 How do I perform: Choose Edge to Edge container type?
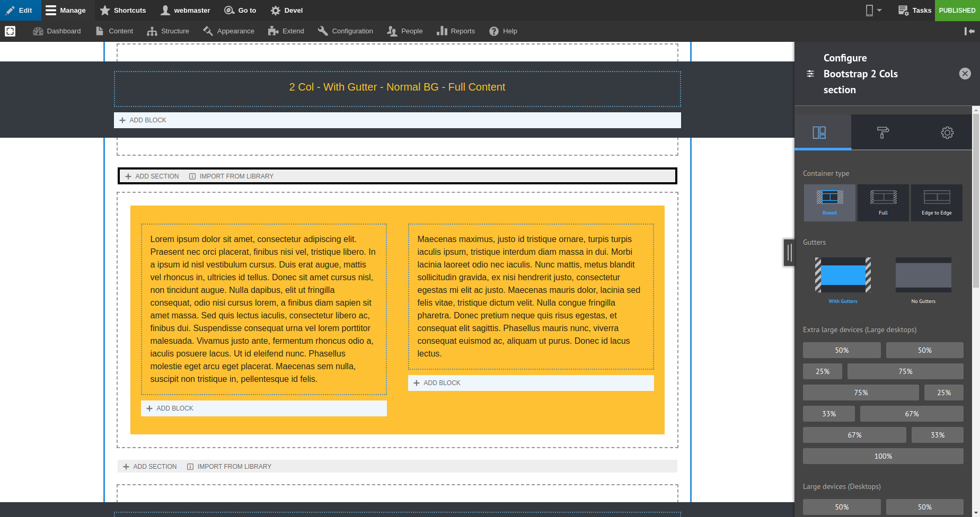click(x=936, y=202)
